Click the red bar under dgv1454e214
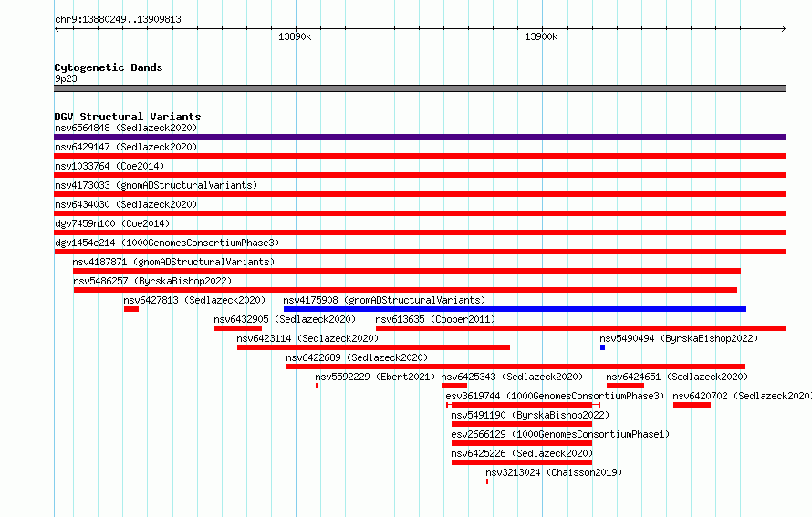Viewport: 812px width, 517px height. [420, 252]
